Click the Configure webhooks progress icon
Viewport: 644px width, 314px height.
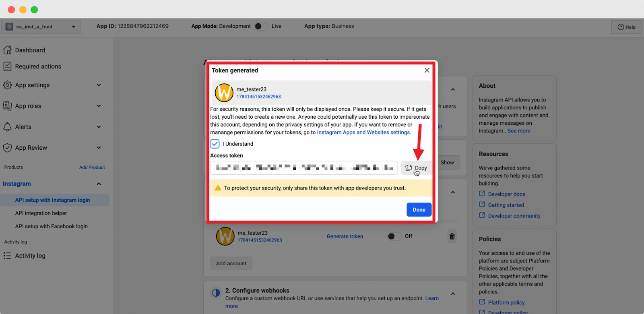[x=216, y=293]
